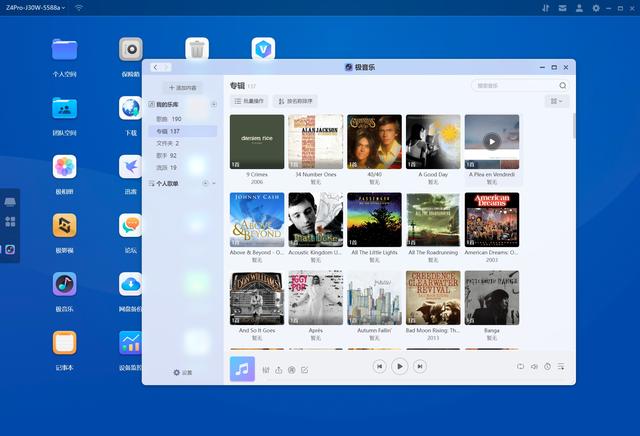Image resolution: width=640 pixels, height=436 pixels.
Task: Launch the 极影视 video app icon
Action: (x=64, y=225)
